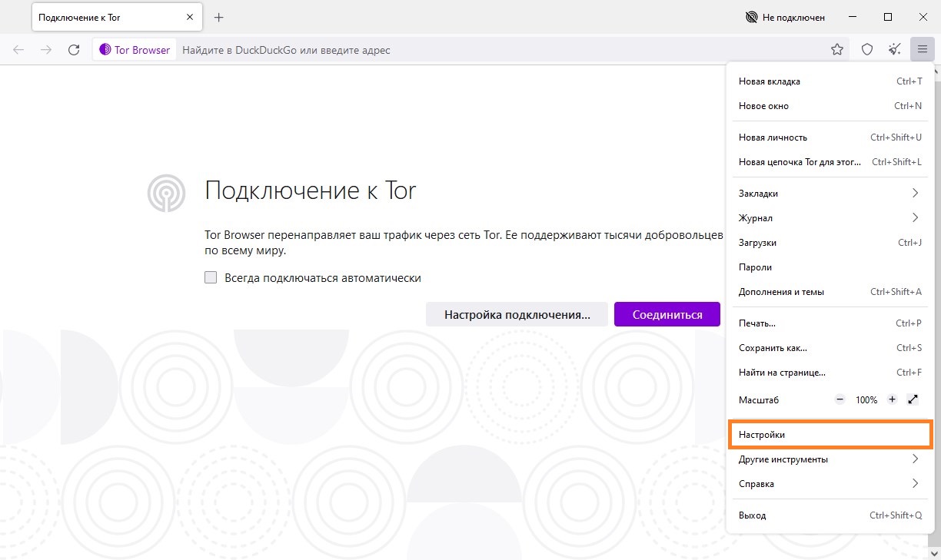The image size is (941, 560).
Task: Click the 'Соединиться' button
Action: tap(667, 314)
